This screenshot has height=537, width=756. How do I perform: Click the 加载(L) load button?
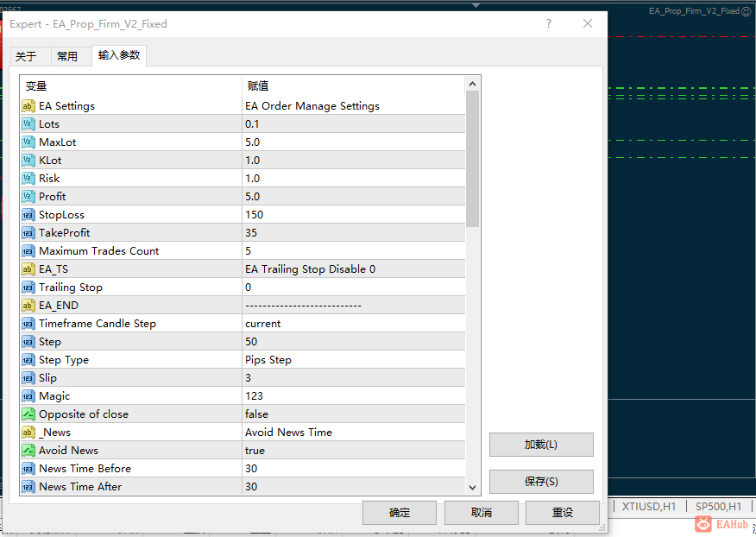tap(541, 445)
